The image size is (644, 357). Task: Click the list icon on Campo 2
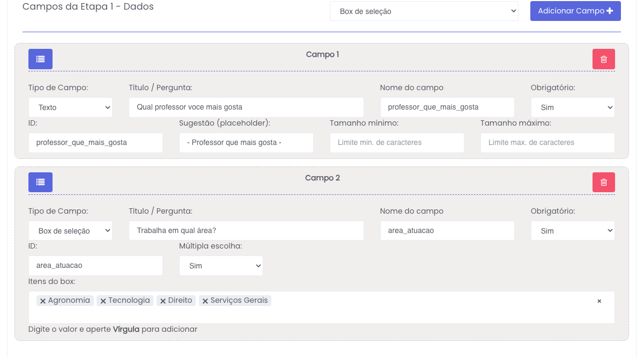[x=40, y=183]
